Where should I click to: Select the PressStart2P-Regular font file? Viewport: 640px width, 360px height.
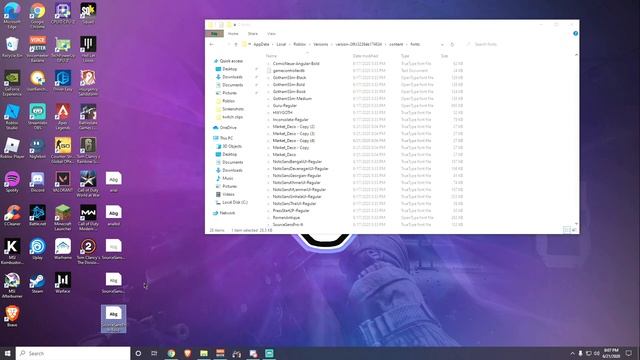[x=291, y=211]
